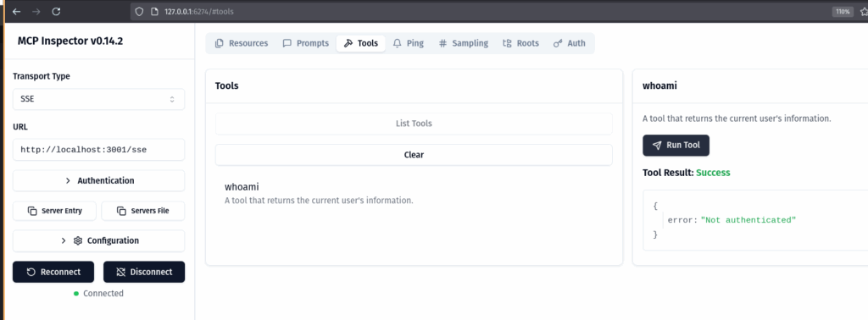Click the Tool Result Success text
The image size is (868, 320).
687,173
